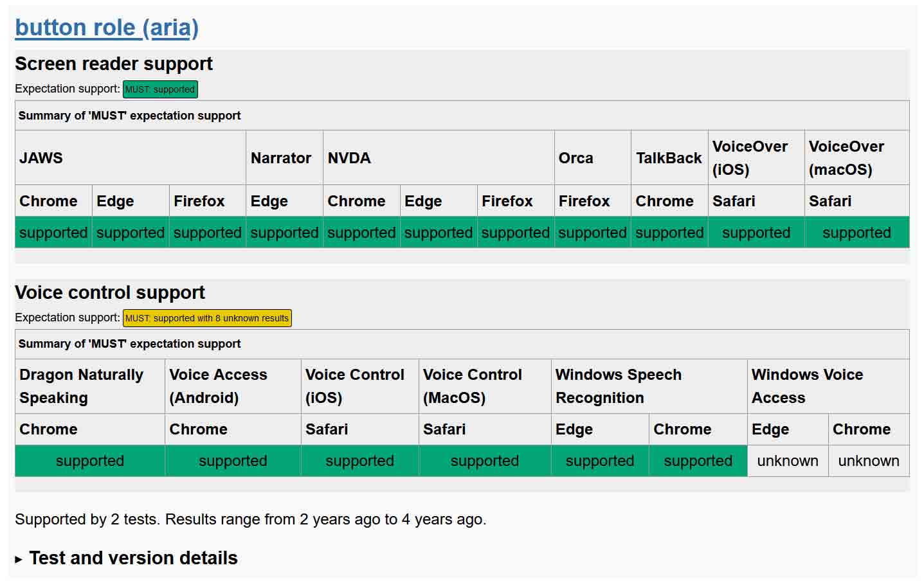This screenshot has width=924, height=581.
Task: Click the Safari subheader under VoiceOver (macOS)
Action: coord(857,201)
